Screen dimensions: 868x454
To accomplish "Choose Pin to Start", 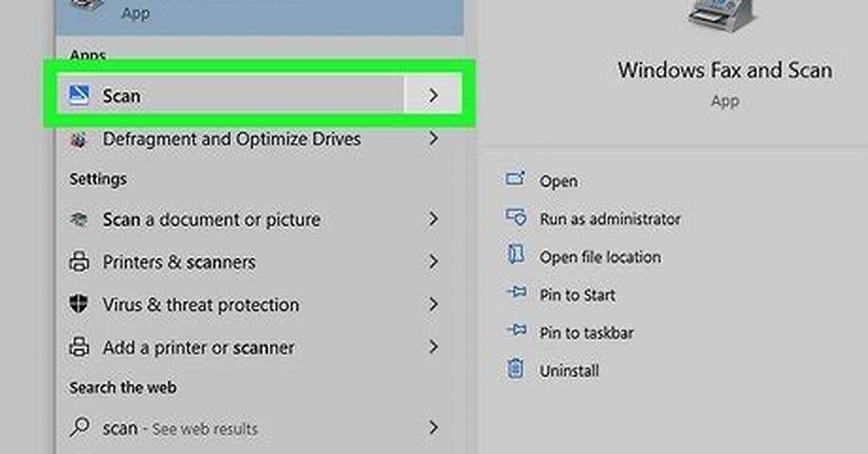I will [x=577, y=295].
